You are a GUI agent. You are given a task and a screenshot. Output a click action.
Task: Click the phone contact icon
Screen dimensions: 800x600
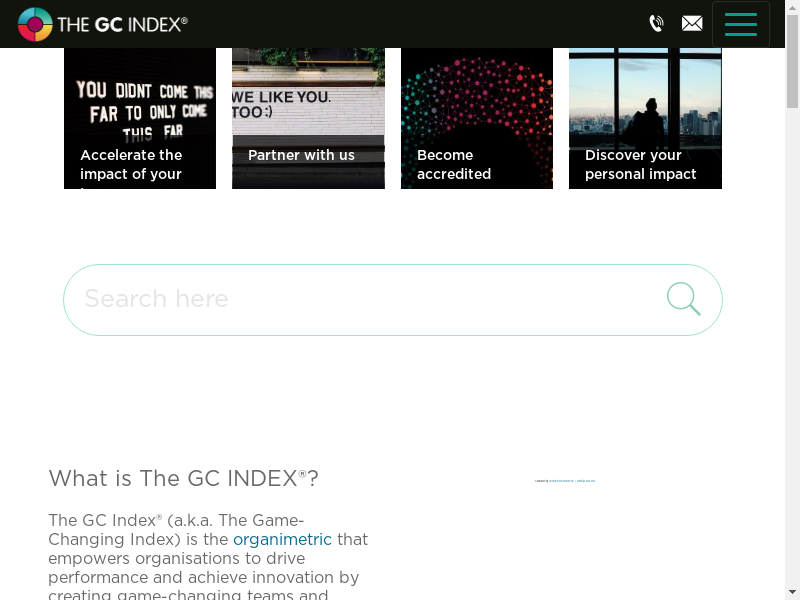pos(656,24)
